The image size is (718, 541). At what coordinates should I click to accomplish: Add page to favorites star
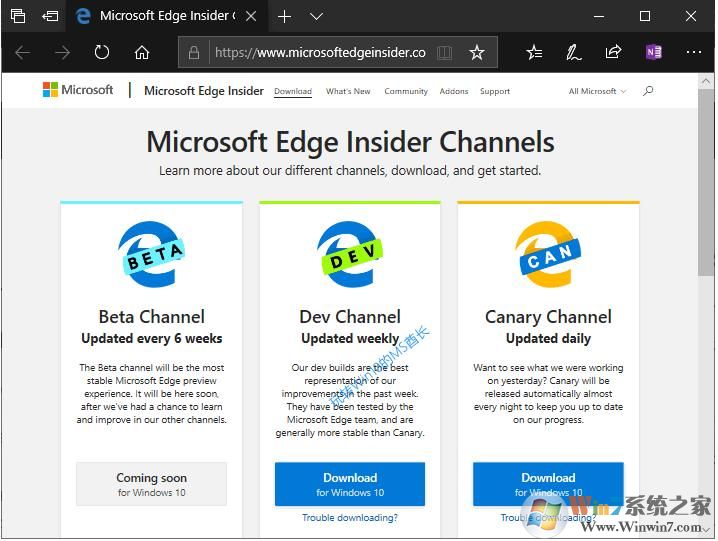click(x=477, y=52)
